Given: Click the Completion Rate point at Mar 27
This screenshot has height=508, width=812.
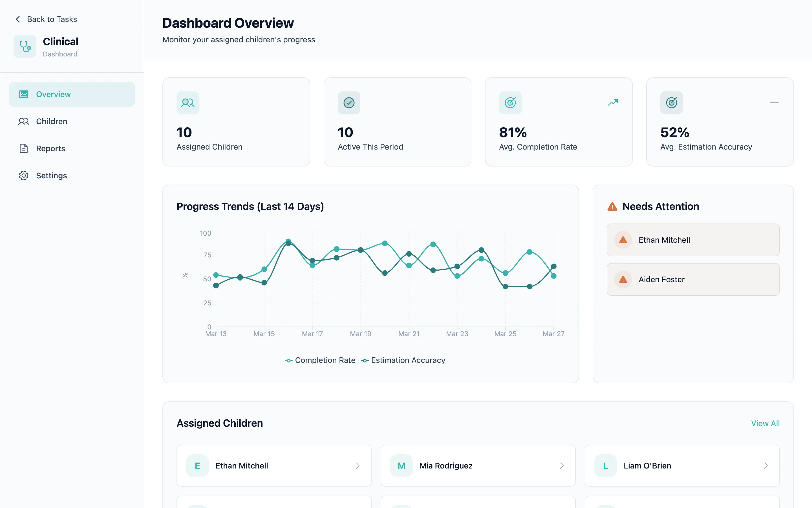Looking at the screenshot, I should pyautogui.click(x=554, y=276).
